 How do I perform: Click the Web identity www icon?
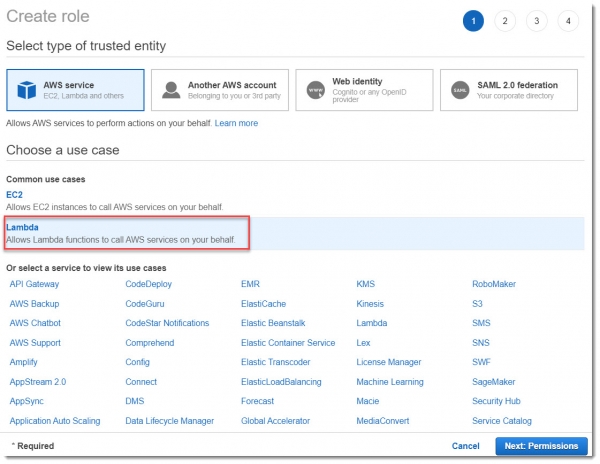[316, 91]
